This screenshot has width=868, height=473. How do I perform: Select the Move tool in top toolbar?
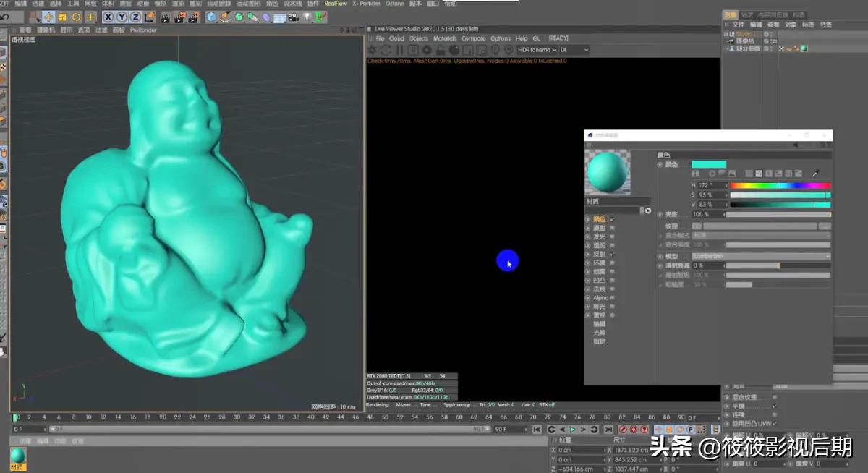pos(48,17)
